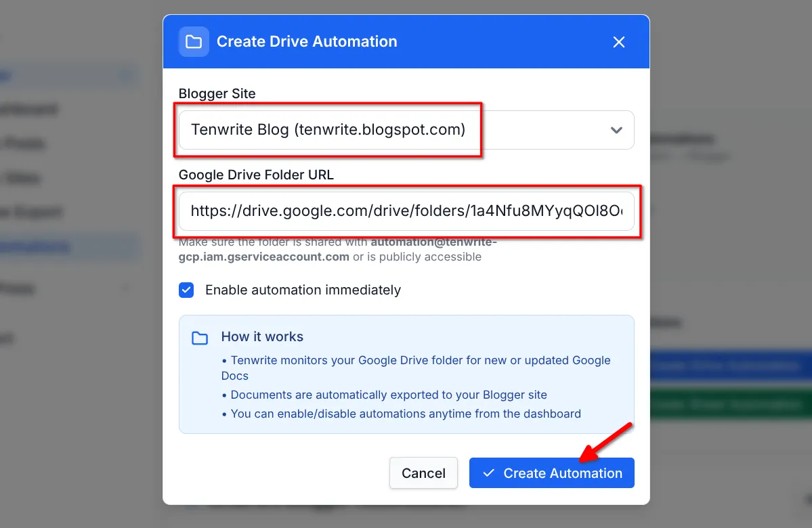Screen dimensions: 812x528
Task: Collapse the top sidebar section
Action: coord(127,74)
